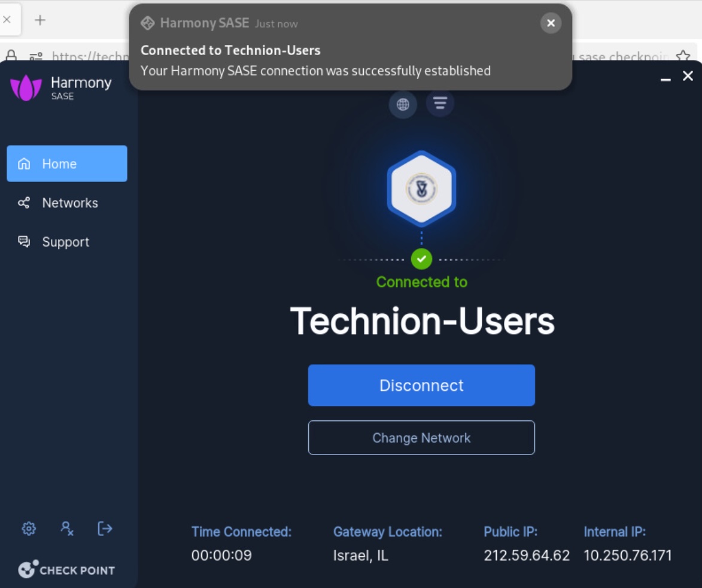
Task: Go to the Networks section
Action: (66, 203)
